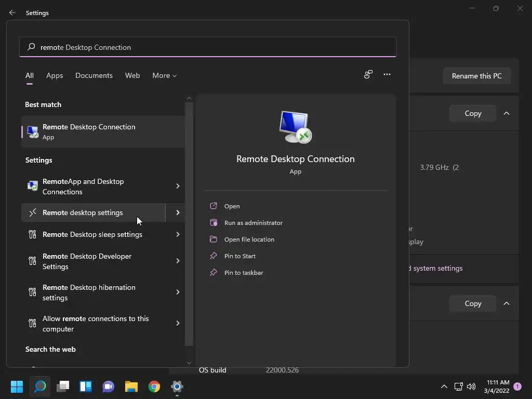The height and width of the screenshot is (399, 532).
Task: Expand Remote Desktop Developer Settings arrow
Action: tap(178, 261)
